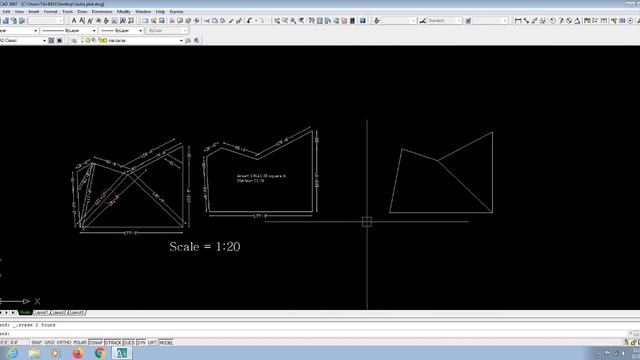
Task: Open the Format menu
Action: pyautogui.click(x=51, y=12)
